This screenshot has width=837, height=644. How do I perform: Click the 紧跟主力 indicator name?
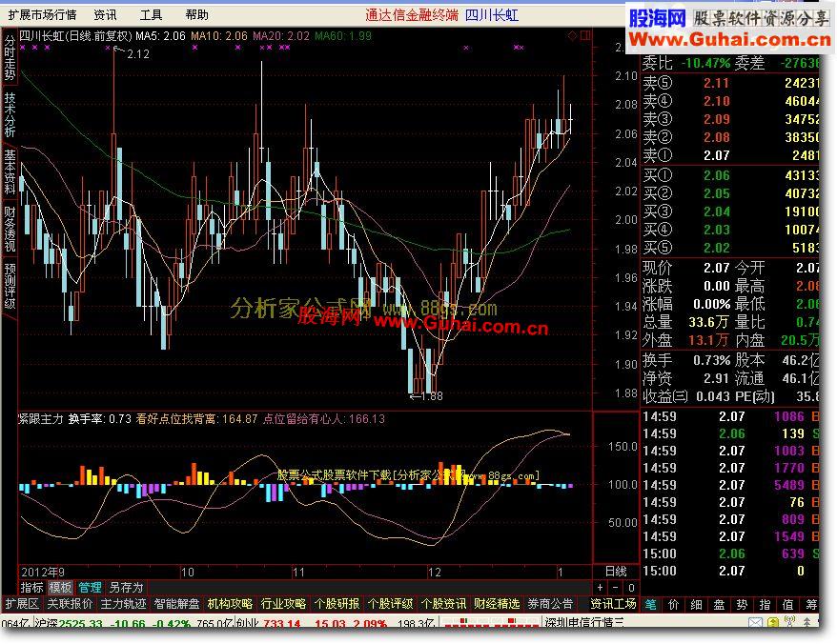click(41, 419)
